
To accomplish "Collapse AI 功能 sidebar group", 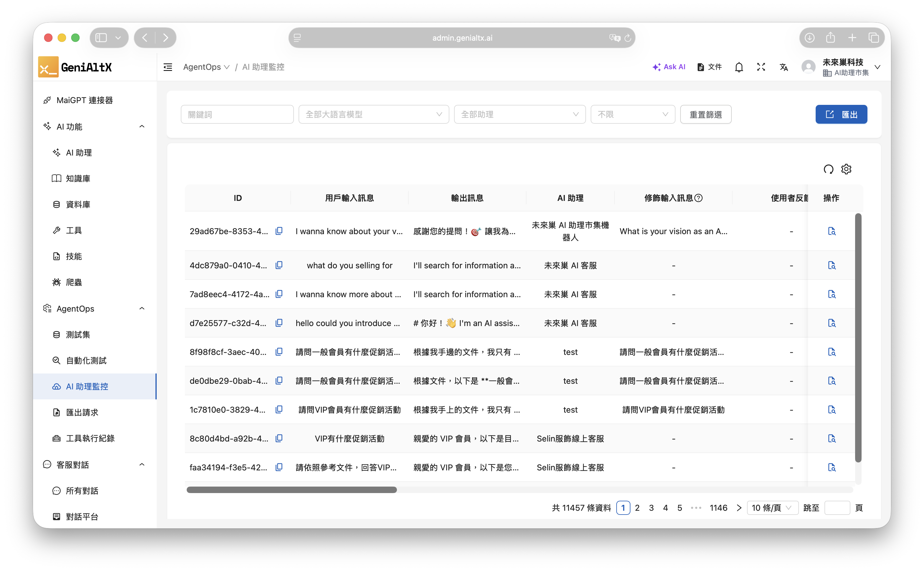I will click(x=142, y=126).
